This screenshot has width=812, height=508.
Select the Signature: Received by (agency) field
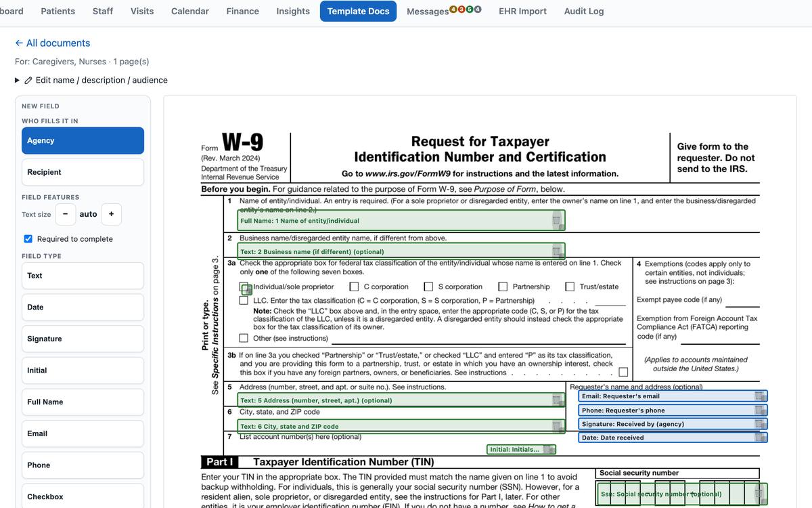click(x=673, y=424)
